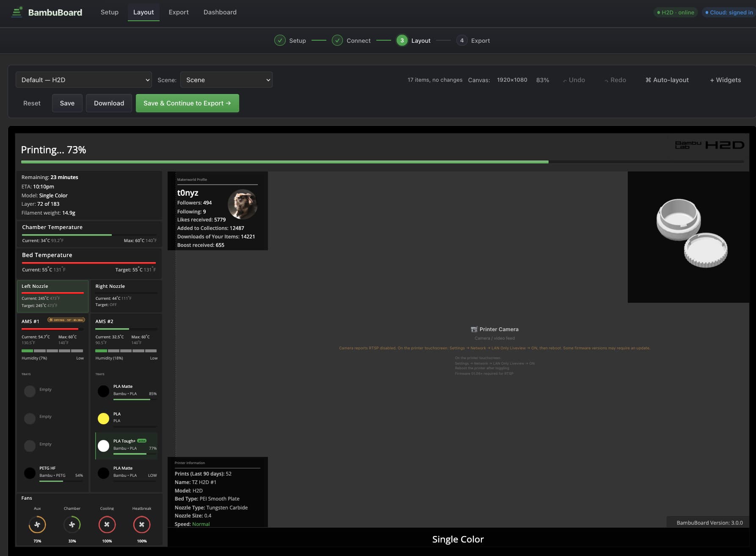Click the Chamber Temperature bar
The height and width of the screenshot is (556, 756).
pyautogui.click(x=89, y=235)
